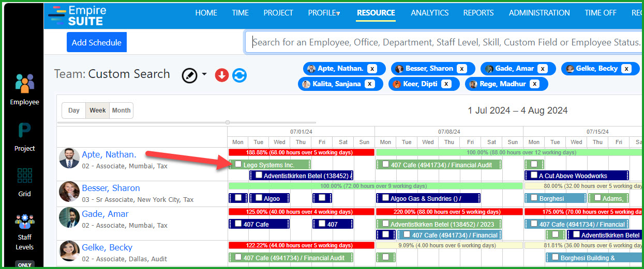Image resolution: width=644 pixels, height=269 pixels.
Task: Click Becky Gelke's profile photo
Action: click(x=69, y=251)
